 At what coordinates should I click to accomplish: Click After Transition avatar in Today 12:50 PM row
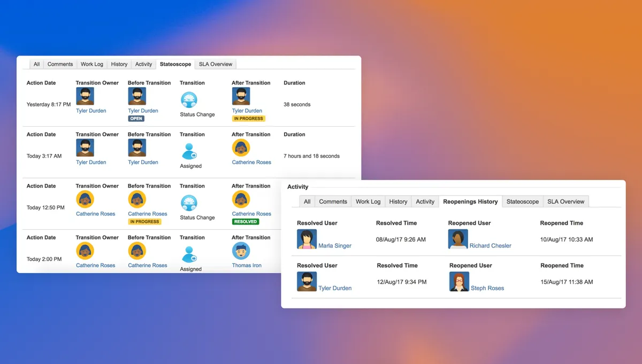[241, 199]
